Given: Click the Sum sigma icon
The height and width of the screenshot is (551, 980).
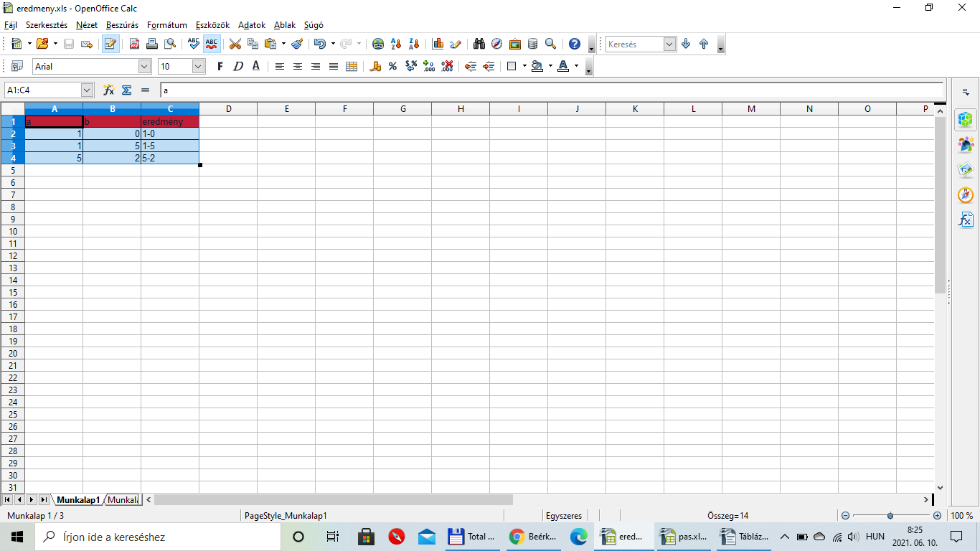Looking at the screenshot, I should pos(127,90).
